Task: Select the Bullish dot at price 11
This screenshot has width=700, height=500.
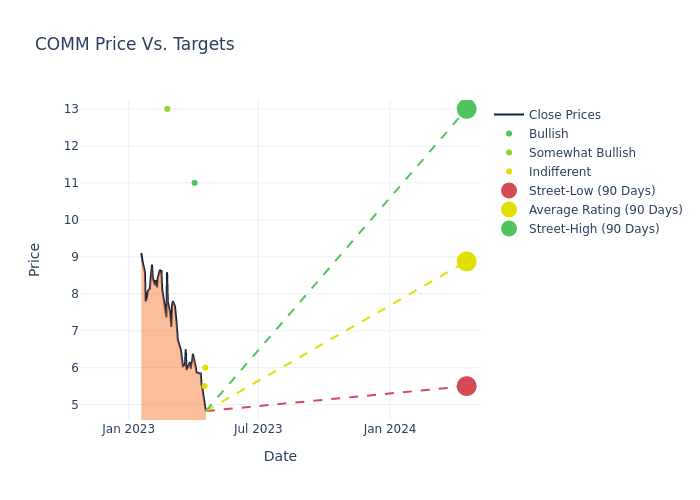Action: click(194, 183)
